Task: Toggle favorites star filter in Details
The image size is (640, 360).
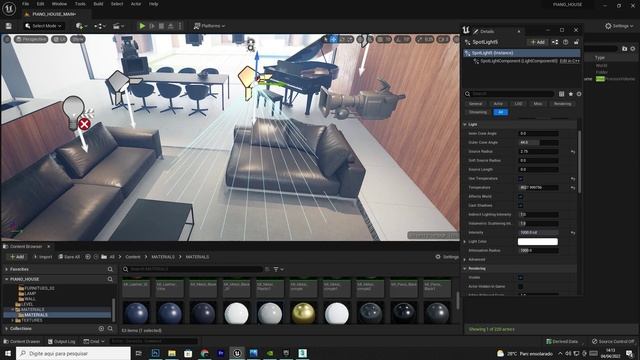Action: click(x=571, y=94)
